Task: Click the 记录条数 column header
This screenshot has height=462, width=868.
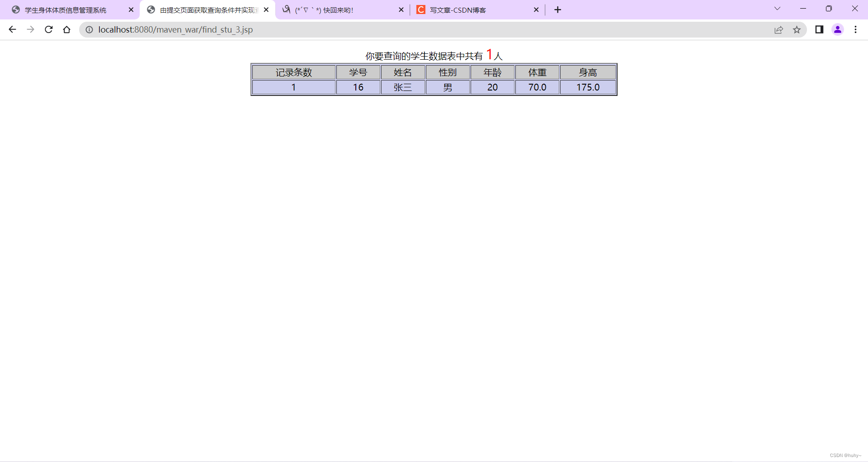Action: [x=294, y=72]
